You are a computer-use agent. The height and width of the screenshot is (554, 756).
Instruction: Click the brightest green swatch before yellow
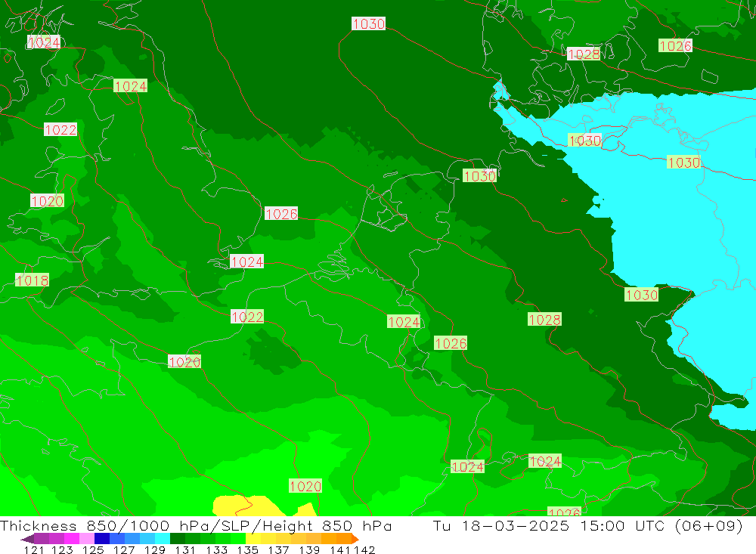click(x=238, y=539)
